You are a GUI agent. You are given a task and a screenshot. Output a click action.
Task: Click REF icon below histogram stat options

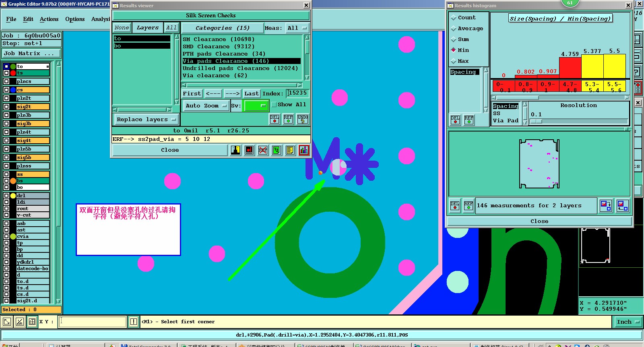click(469, 120)
